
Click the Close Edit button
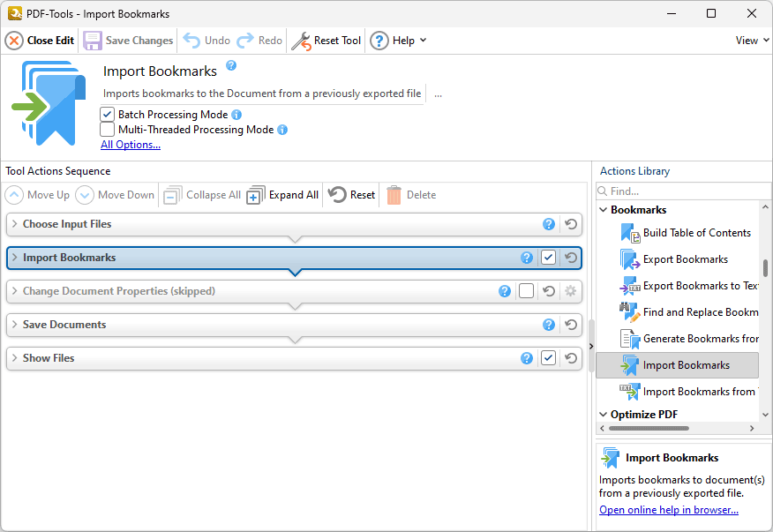(40, 41)
